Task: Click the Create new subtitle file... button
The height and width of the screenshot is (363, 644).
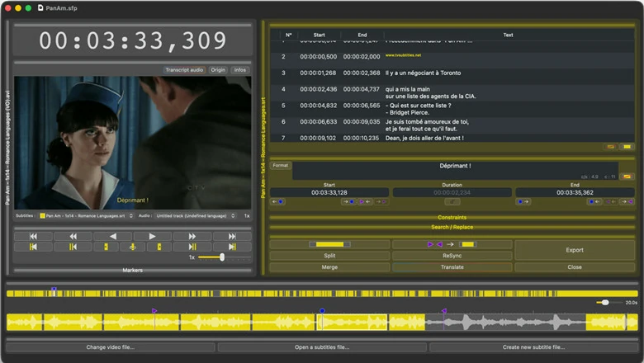Action: (x=533, y=347)
